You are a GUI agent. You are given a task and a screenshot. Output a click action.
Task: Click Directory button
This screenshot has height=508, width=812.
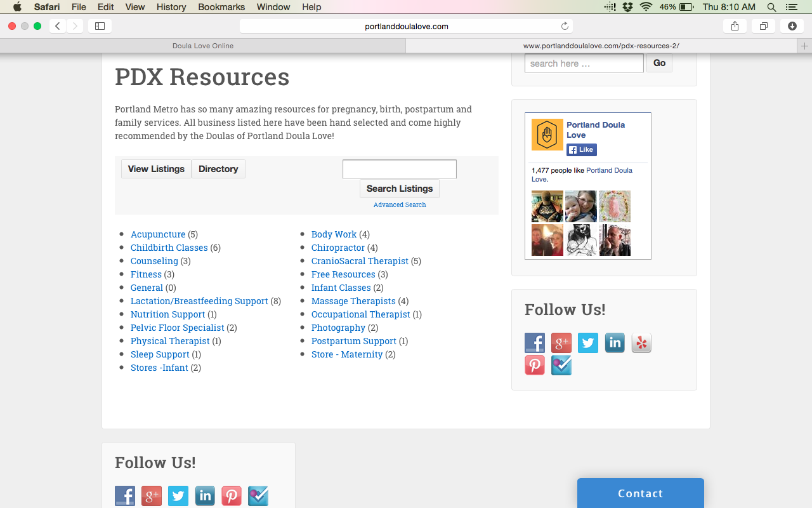218,169
